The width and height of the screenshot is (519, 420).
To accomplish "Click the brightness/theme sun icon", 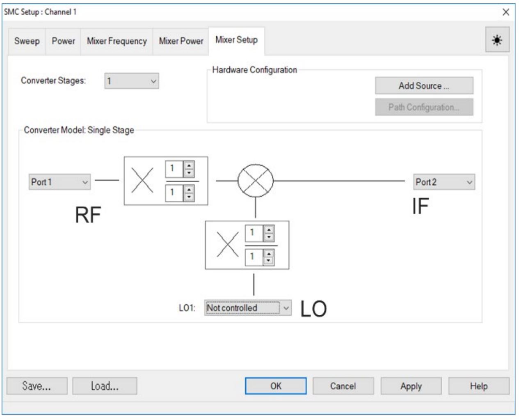I will 498,40.
